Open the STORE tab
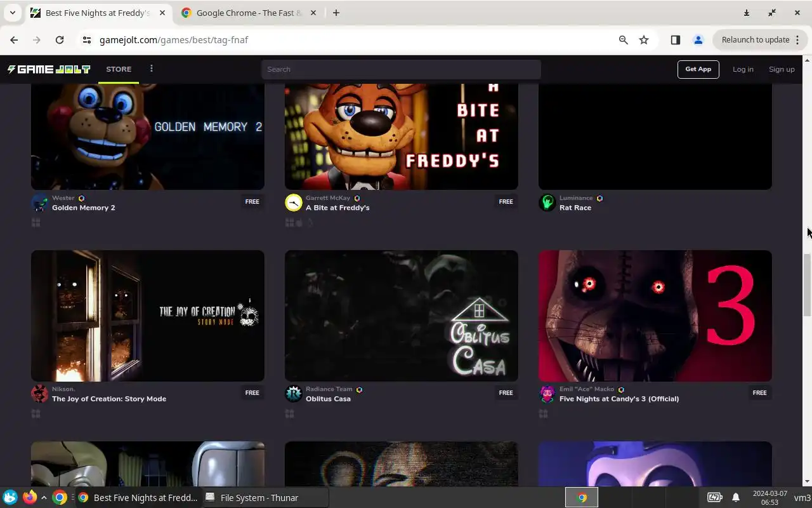 [x=119, y=69]
